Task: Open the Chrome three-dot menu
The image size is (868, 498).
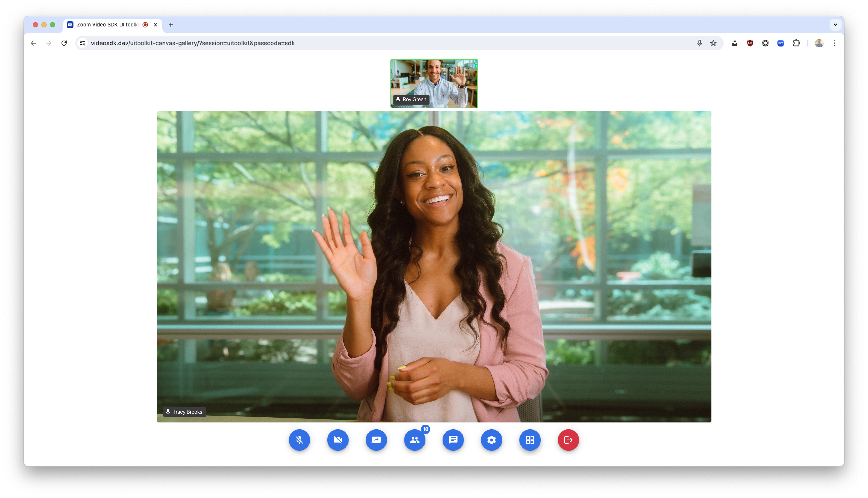Action: point(835,43)
